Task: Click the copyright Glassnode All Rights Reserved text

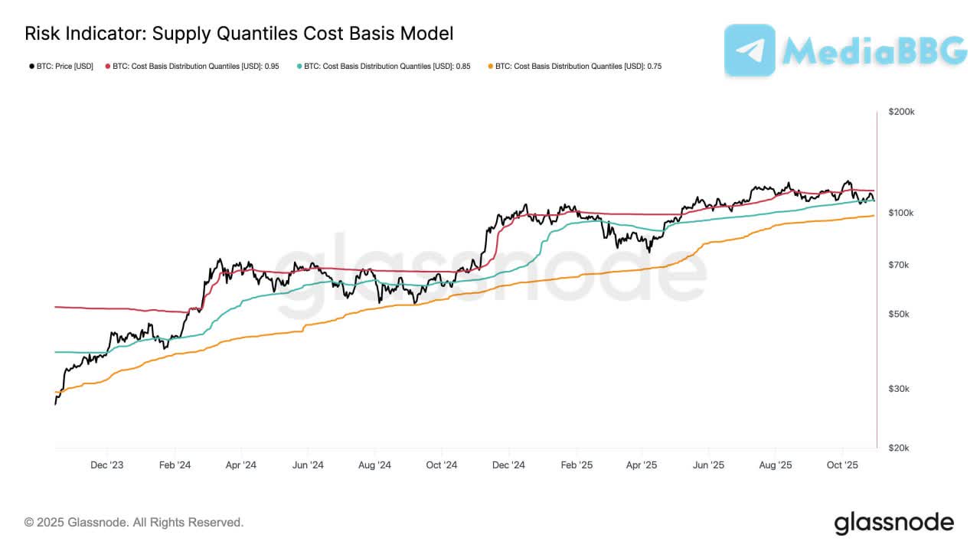Action: pos(134,523)
